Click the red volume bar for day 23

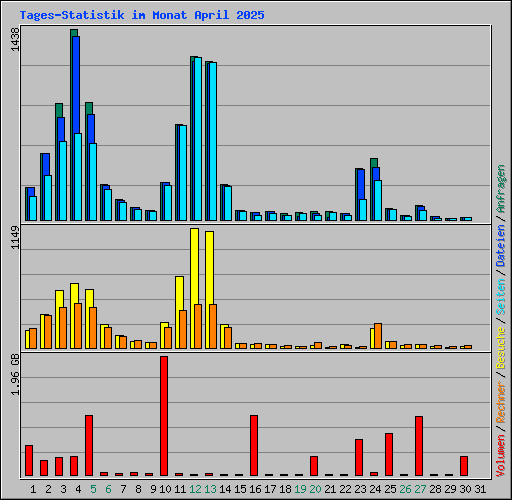click(x=359, y=457)
